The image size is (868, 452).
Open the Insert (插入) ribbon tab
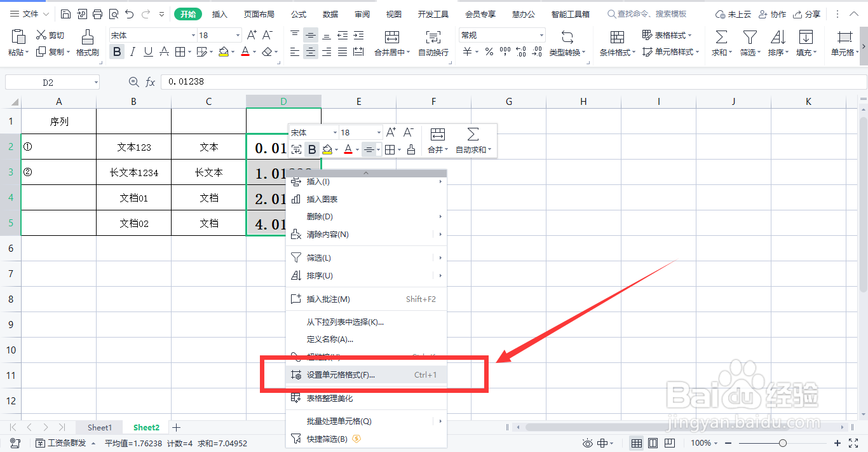(219, 14)
